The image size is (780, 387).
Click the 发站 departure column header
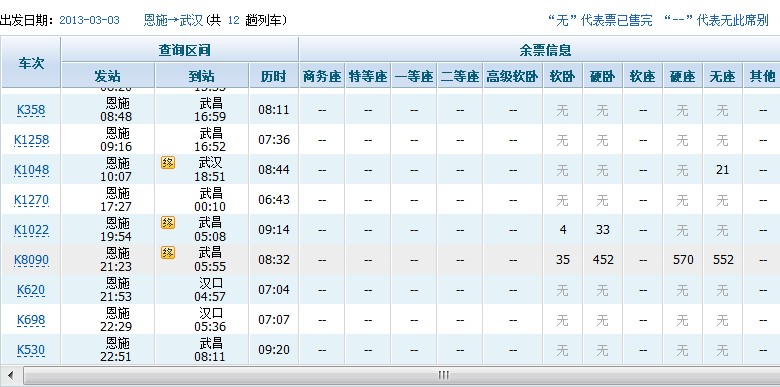click(108, 76)
